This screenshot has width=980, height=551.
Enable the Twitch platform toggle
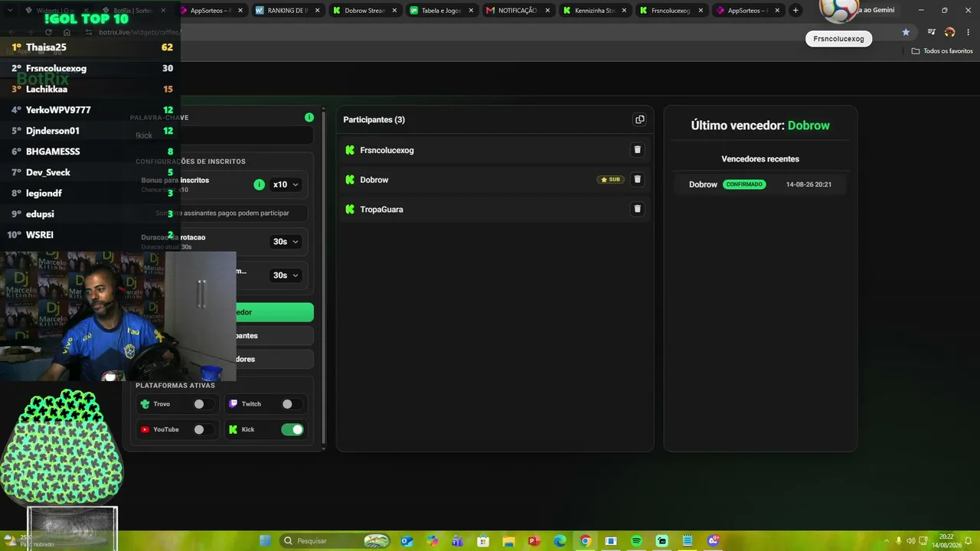(x=291, y=404)
